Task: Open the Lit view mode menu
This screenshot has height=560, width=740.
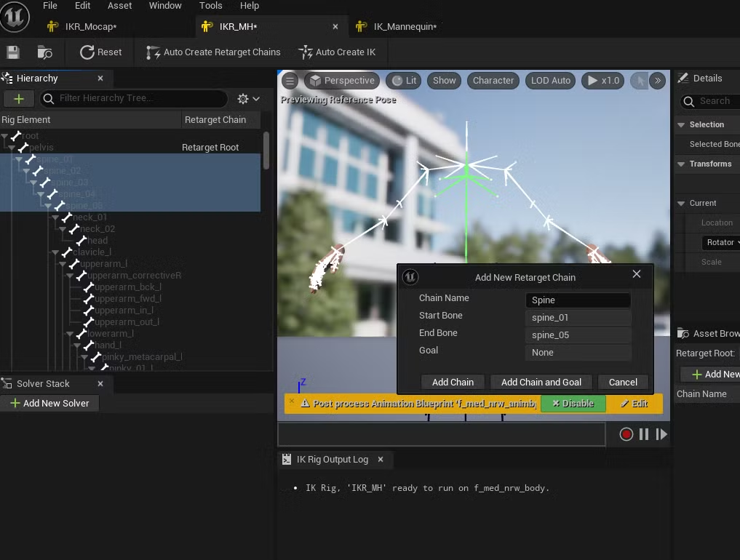Action: click(405, 81)
